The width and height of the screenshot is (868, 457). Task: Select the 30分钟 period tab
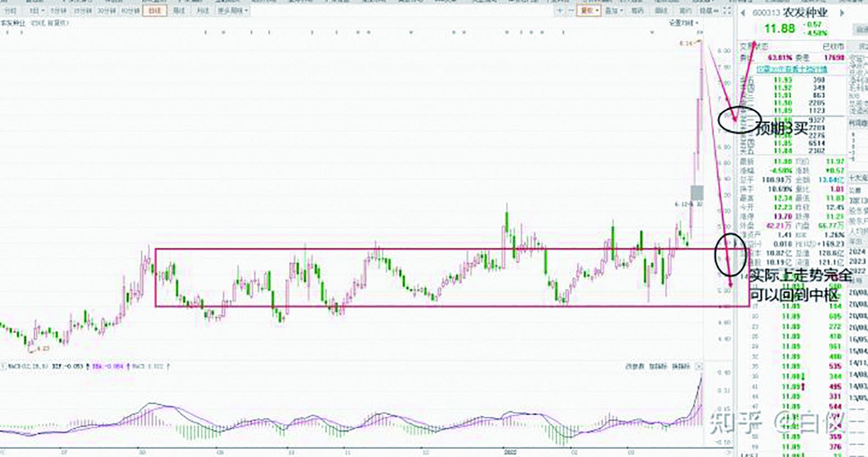[x=105, y=11]
